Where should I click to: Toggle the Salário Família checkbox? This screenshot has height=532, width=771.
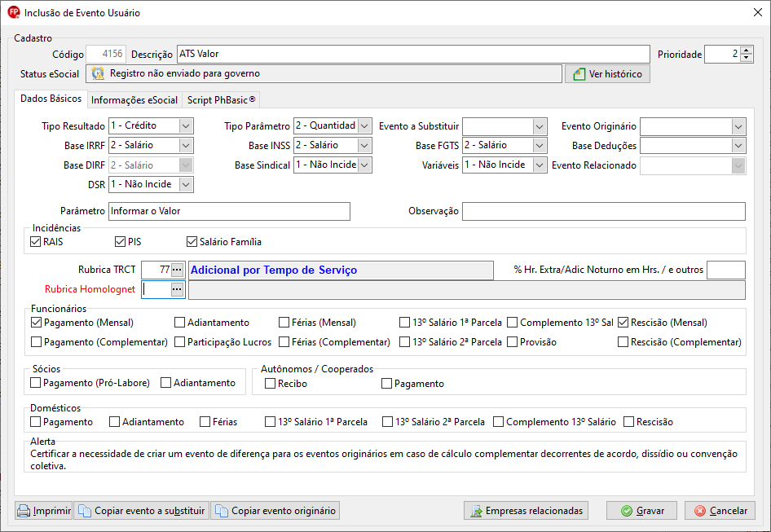click(192, 241)
